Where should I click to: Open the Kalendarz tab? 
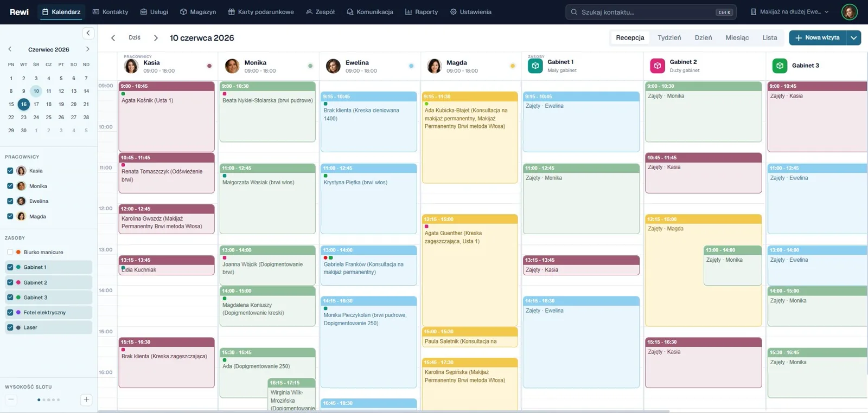click(x=61, y=12)
